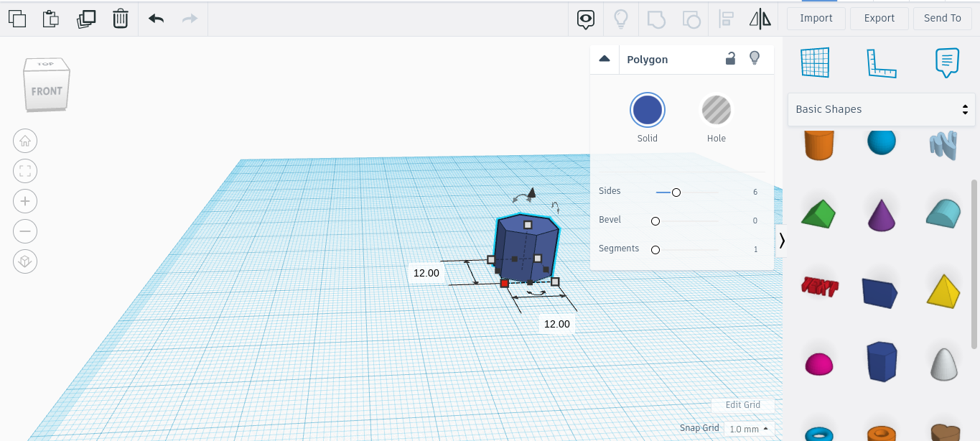Image resolution: width=980 pixels, height=441 pixels.
Task: Click the FRONT face of the view cube
Action: pos(47,92)
